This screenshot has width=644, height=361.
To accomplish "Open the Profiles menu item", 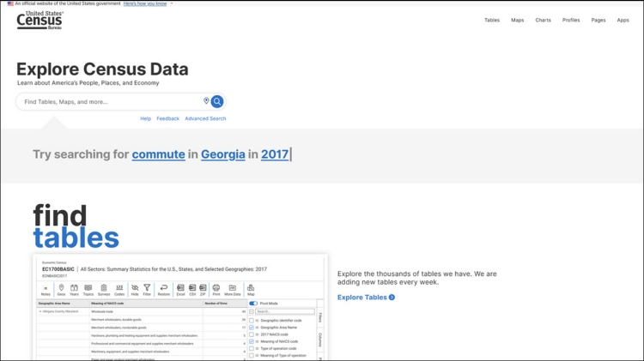I will pyautogui.click(x=571, y=20).
